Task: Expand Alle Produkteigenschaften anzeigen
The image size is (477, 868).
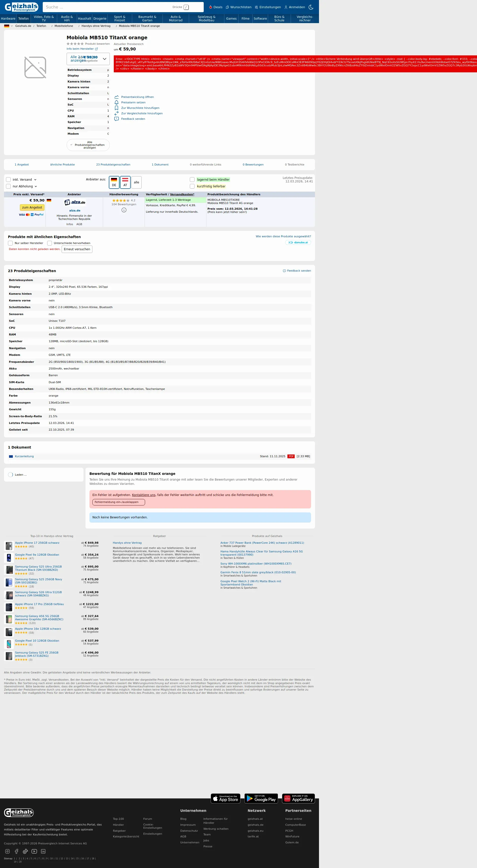Action: click(88, 145)
